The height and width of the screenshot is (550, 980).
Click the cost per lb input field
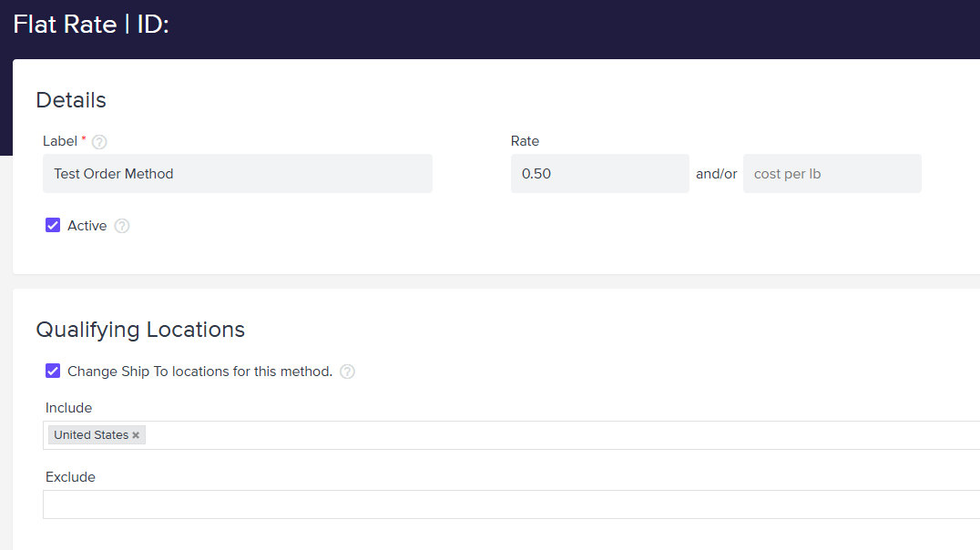(x=832, y=173)
